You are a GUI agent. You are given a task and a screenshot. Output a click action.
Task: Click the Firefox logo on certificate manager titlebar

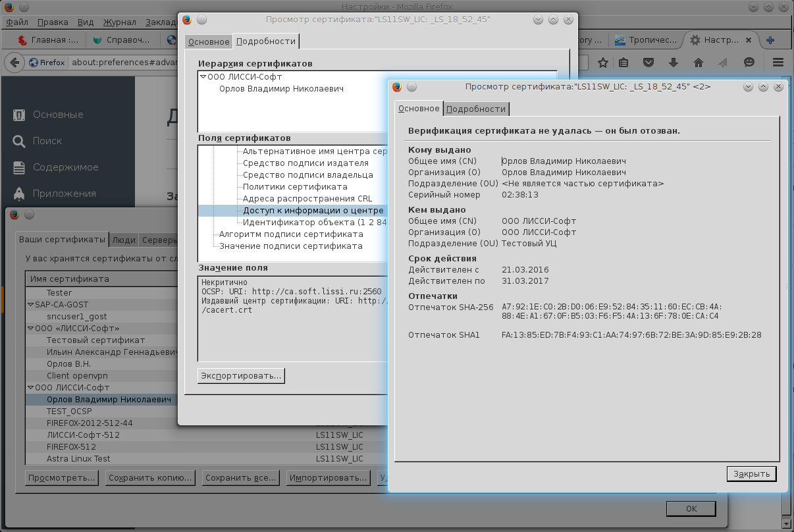(x=13, y=215)
